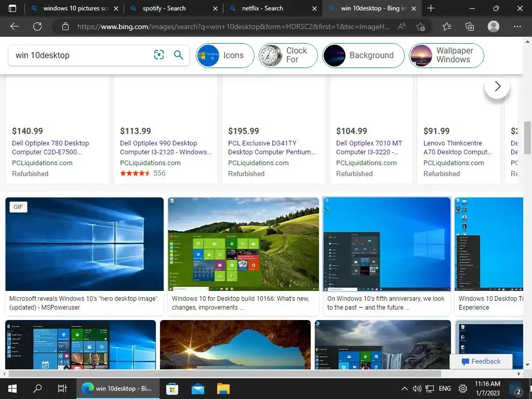Open Mail app from taskbar
Screen dimensions: 532x399
[x=198, y=389]
